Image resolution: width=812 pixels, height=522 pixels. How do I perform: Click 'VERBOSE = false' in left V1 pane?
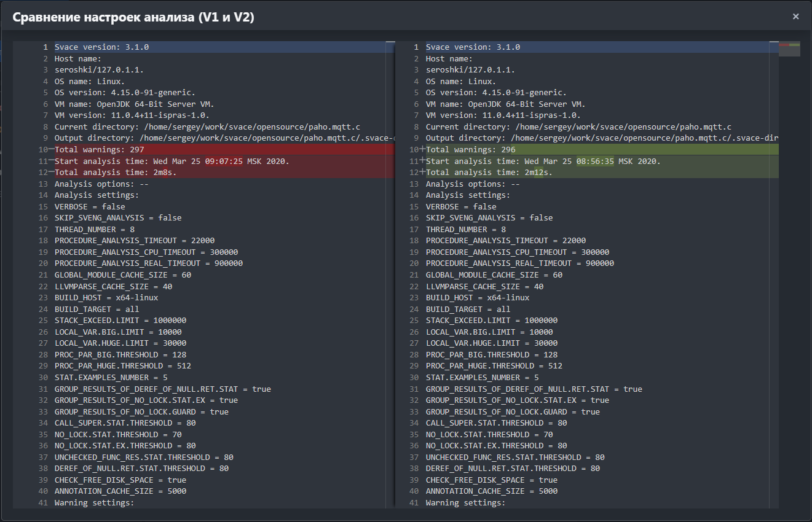pos(90,206)
